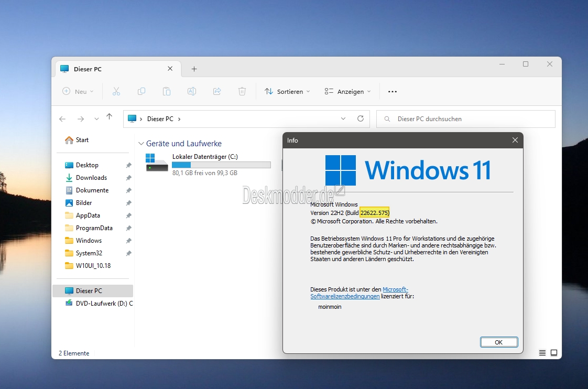
Task: Click the Share icon in toolbar
Action: coord(217,92)
